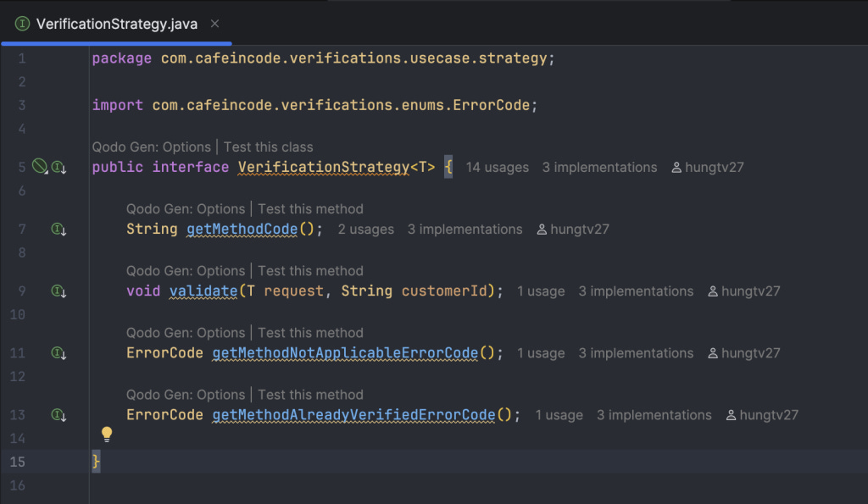Viewport: 868px width, 504px height.
Task: Select the VerificationStrategy.java editor tab
Action: (x=116, y=24)
